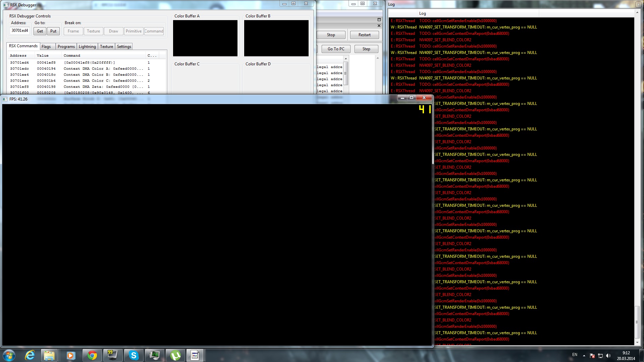Open the Programs tab
This screenshot has width=644, height=362.
coord(66,47)
